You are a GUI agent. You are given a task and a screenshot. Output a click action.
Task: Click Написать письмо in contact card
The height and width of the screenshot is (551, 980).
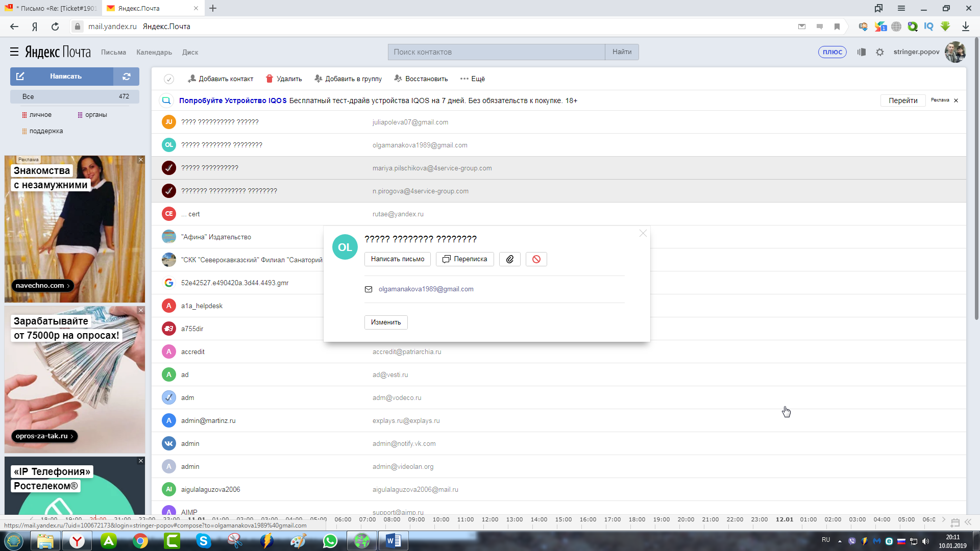click(x=398, y=259)
